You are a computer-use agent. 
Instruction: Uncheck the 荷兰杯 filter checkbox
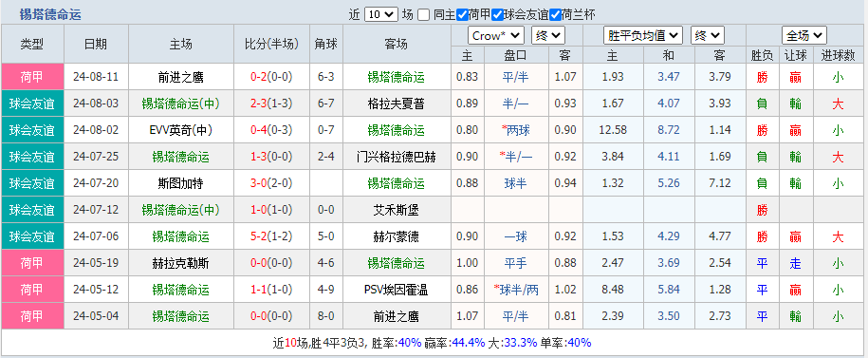coord(555,15)
